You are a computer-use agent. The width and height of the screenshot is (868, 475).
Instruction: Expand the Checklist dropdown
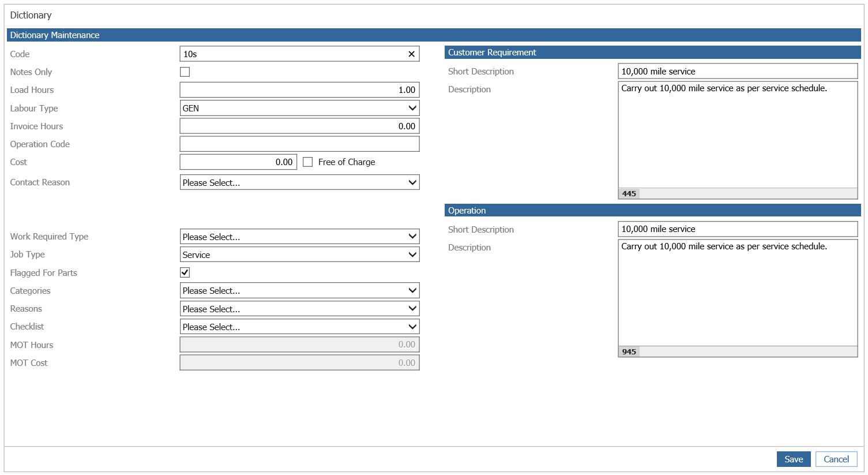click(299, 327)
